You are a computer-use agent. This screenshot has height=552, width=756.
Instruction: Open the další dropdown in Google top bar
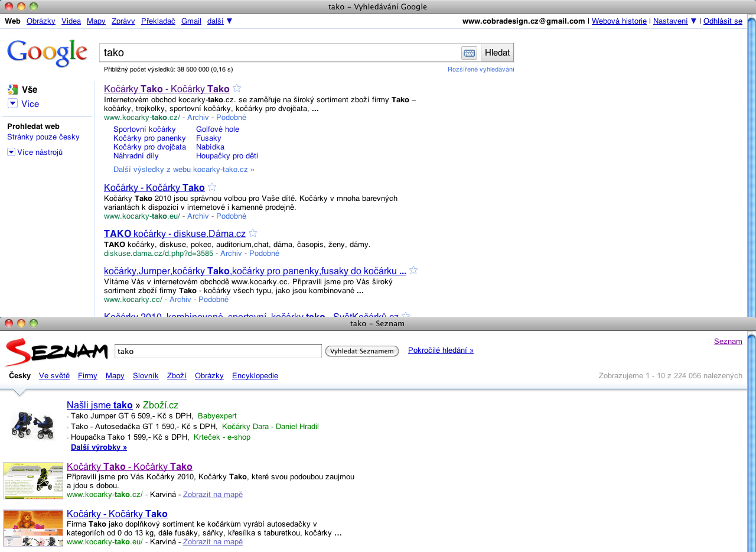tap(220, 21)
